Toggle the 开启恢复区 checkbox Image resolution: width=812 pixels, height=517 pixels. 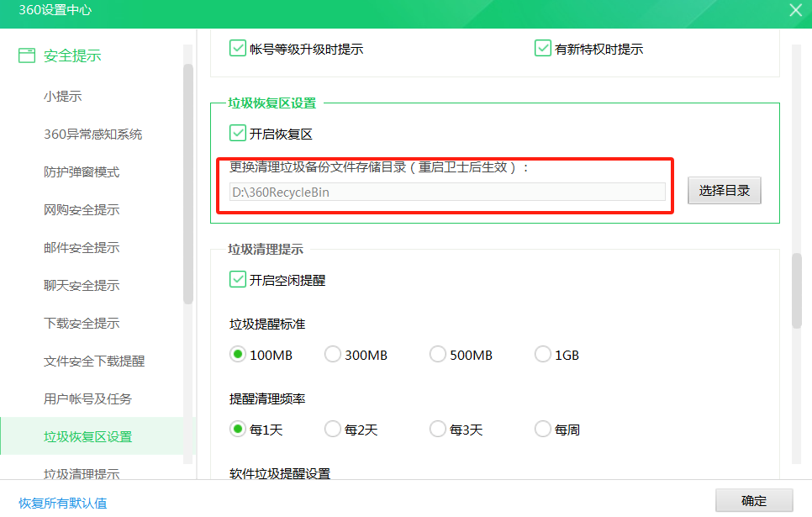click(x=238, y=133)
